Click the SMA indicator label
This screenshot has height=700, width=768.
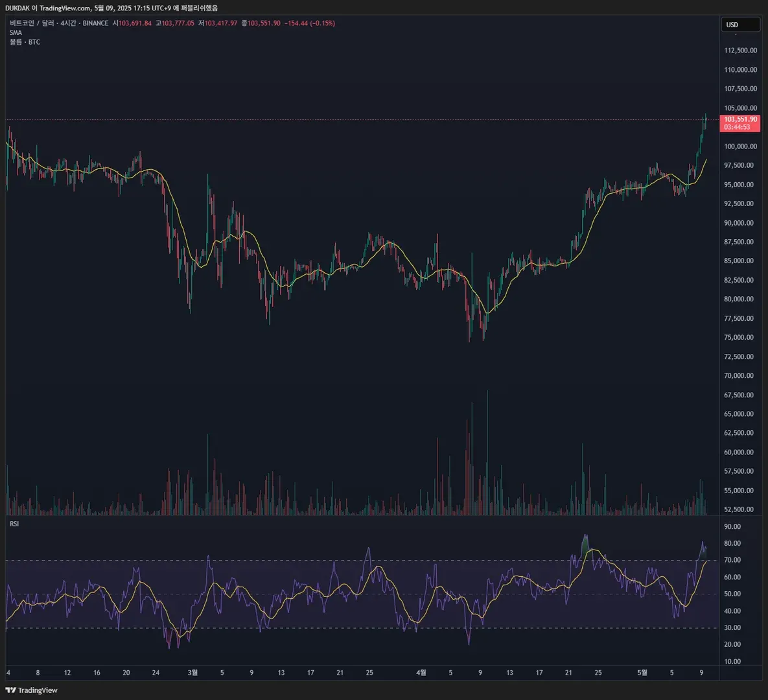pos(16,32)
